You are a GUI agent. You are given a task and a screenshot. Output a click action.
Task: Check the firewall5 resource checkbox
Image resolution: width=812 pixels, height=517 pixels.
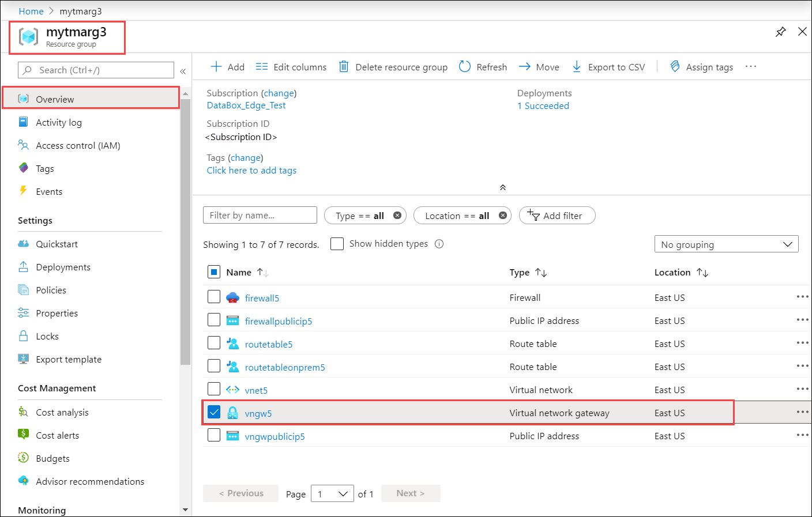214,296
